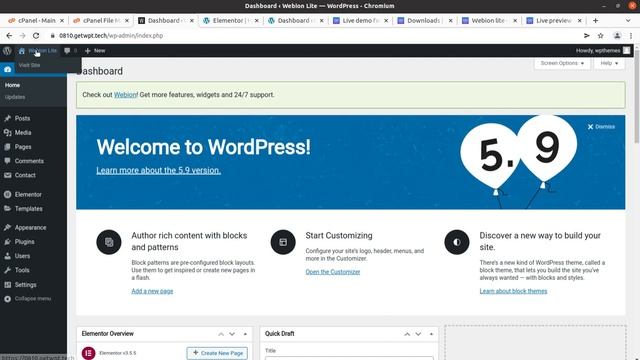Toggle Quick Draft panel collapse
This screenshot has height=360, width=640.
coord(431,334)
